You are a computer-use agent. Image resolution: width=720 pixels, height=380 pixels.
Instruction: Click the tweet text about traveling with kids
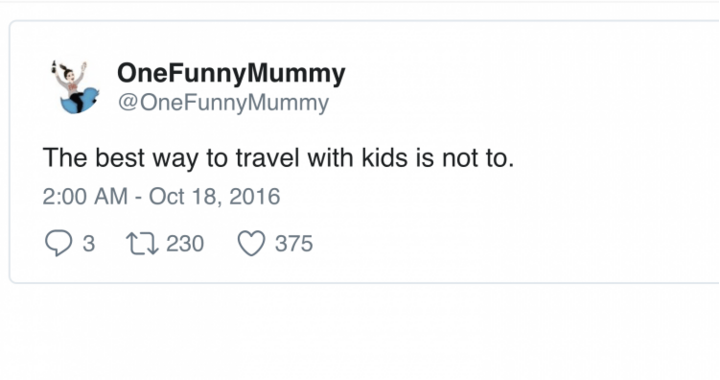pyautogui.click(x=278, y=158)
